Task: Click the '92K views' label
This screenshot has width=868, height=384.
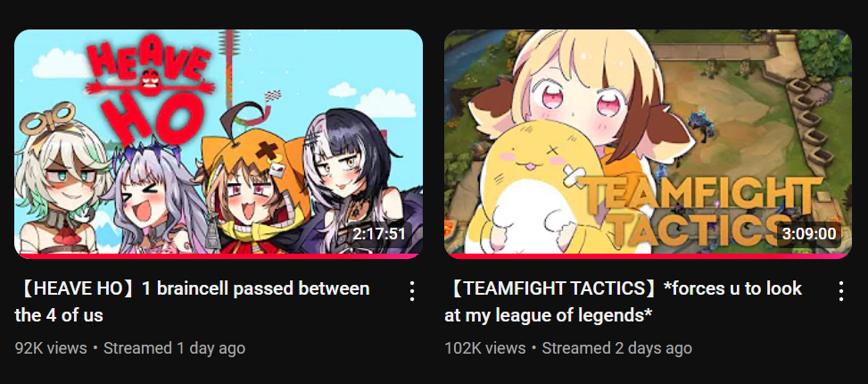Action: 51,348
